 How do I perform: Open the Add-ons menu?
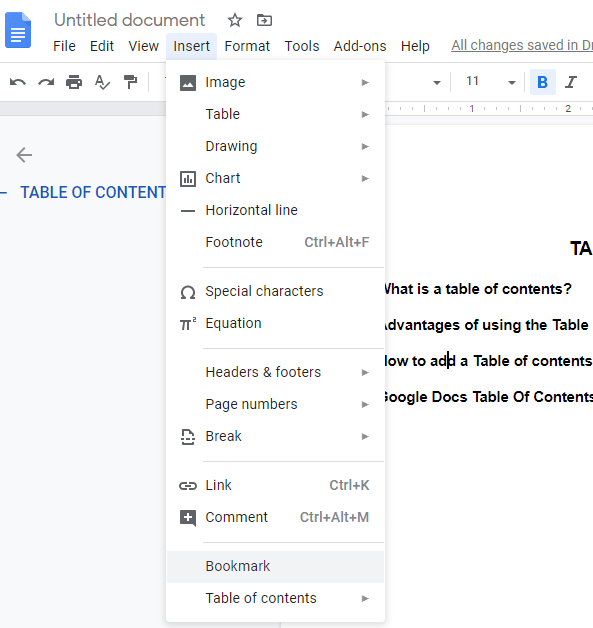tap(360, 46)
